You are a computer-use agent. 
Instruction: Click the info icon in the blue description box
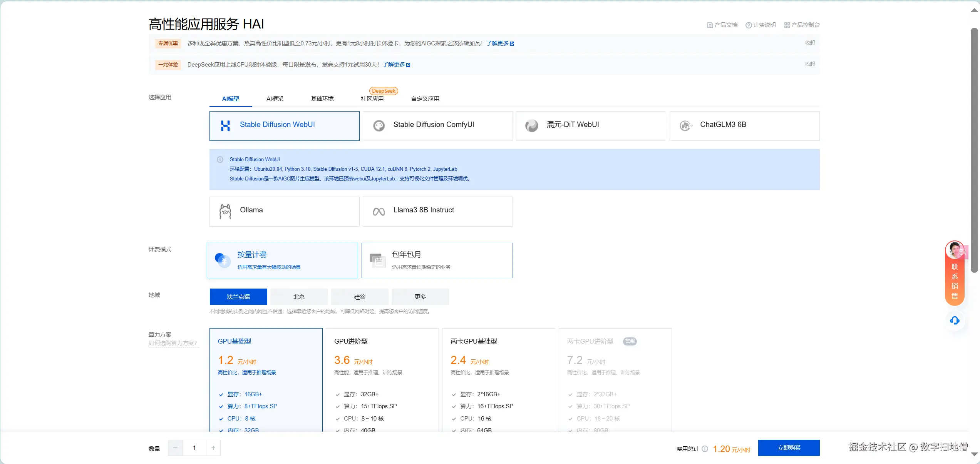point(220,160)
